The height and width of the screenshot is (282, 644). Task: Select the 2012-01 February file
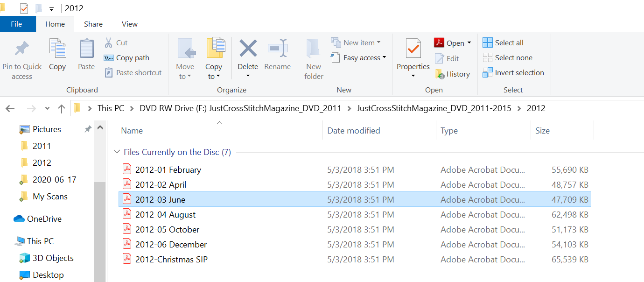[x=355, y=170]
